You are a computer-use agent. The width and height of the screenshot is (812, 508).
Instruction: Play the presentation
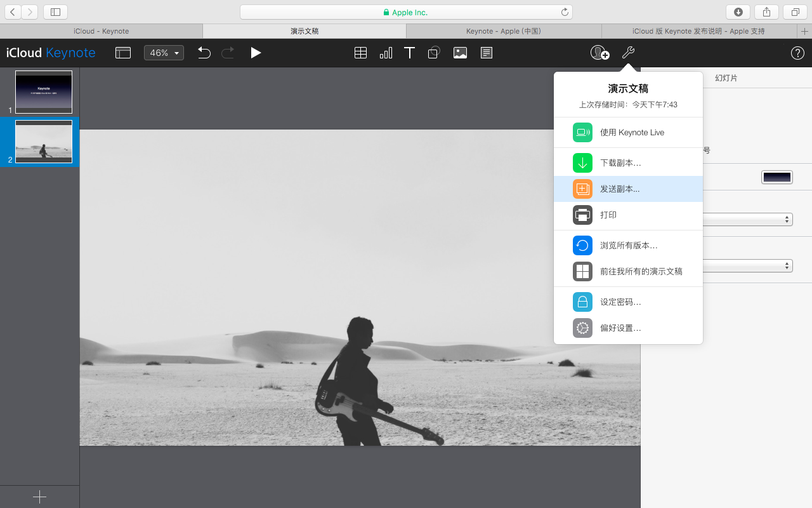click(256, 53)
